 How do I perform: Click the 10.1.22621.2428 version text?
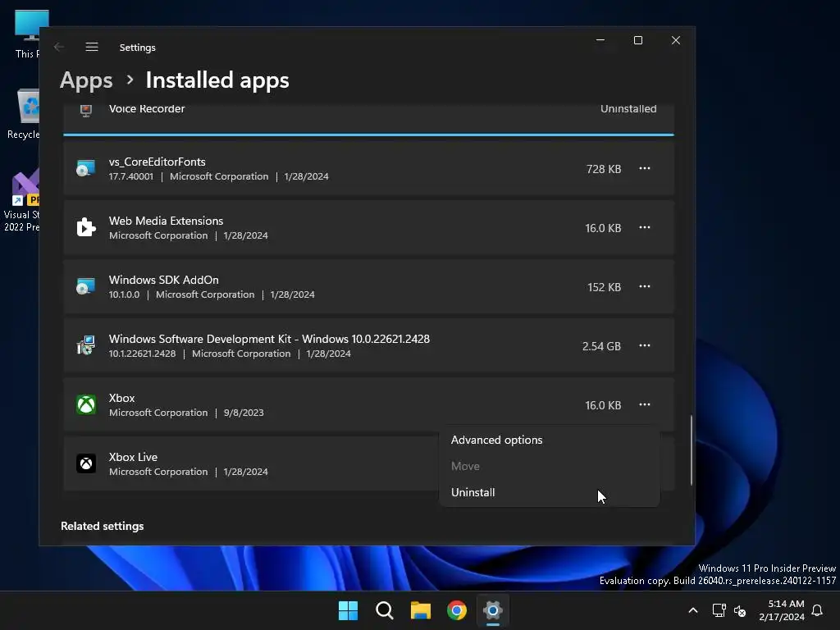click(x=142, y=354)
